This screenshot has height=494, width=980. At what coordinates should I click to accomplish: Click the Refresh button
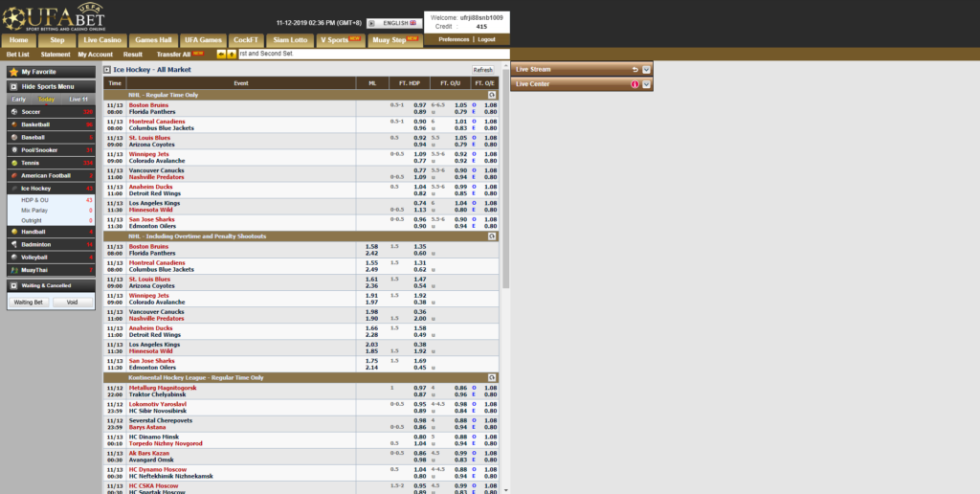point(483,70)
